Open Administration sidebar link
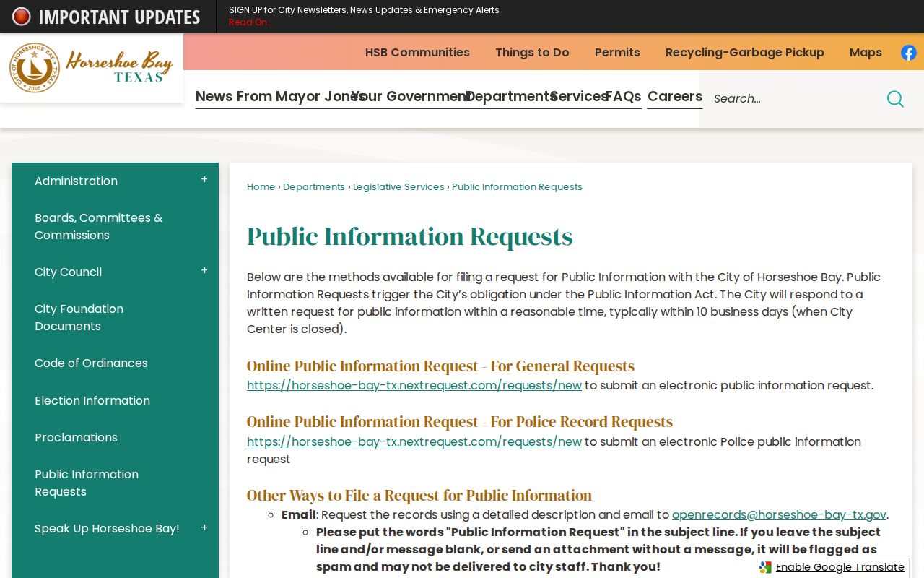This screenshot has width=924, height=578. (76, 181)
